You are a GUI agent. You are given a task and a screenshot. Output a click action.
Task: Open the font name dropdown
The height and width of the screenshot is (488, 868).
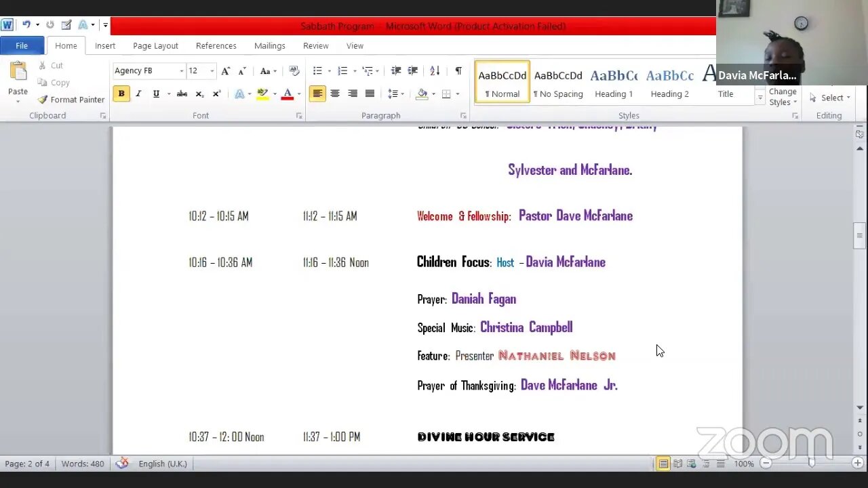pyautogui.click(x=181, y=70)
